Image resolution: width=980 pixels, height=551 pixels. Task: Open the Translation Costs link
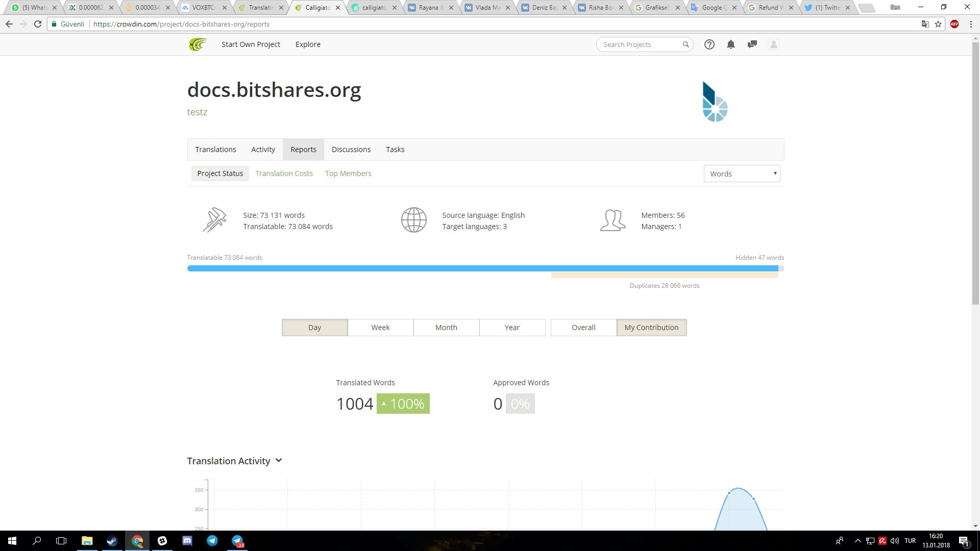click(x=284, y=173)
